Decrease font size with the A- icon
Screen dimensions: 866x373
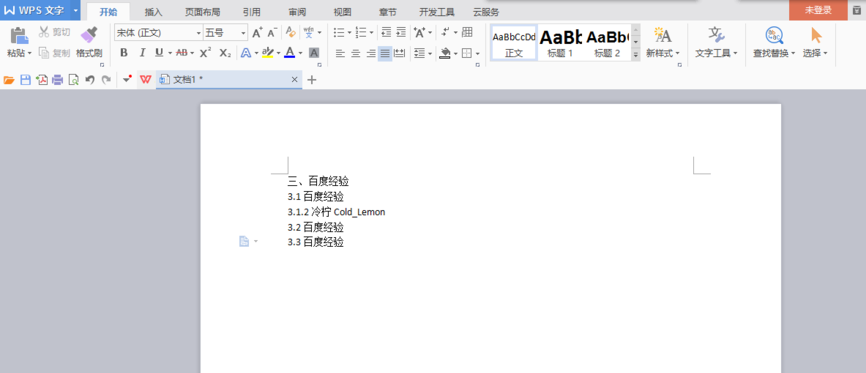point(272,33)
